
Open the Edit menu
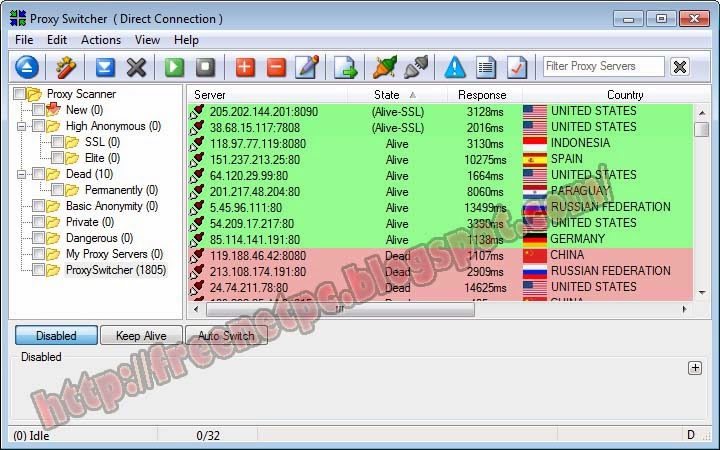(57, 40)
